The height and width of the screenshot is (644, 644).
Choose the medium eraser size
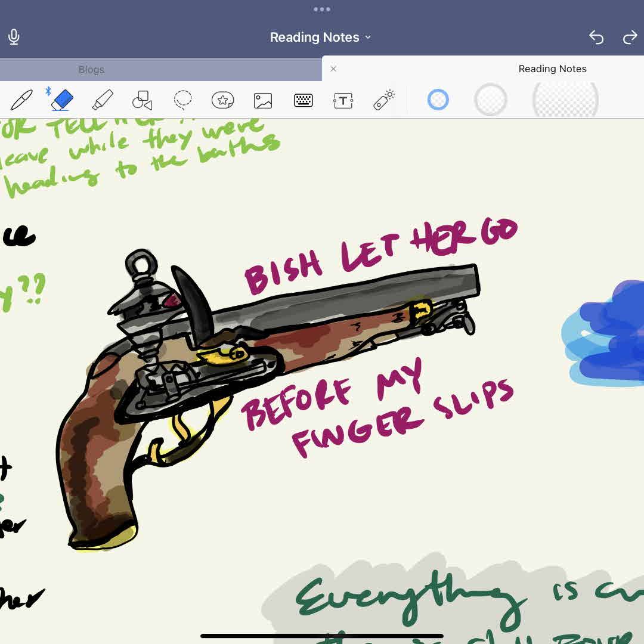click(x=490, y=100)
